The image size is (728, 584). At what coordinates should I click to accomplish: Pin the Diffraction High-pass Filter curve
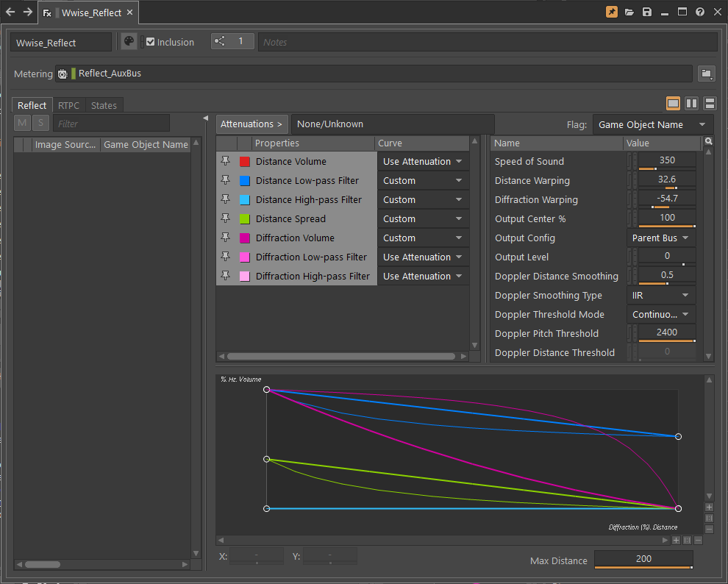(225, 275)
